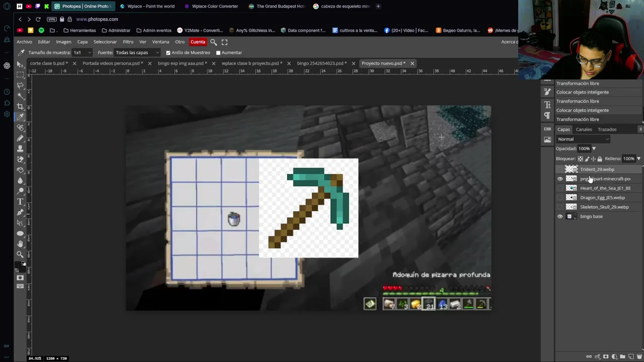Open the Y2Mate bookmark
Screen dimensions: 644x362
coord(200,31)
